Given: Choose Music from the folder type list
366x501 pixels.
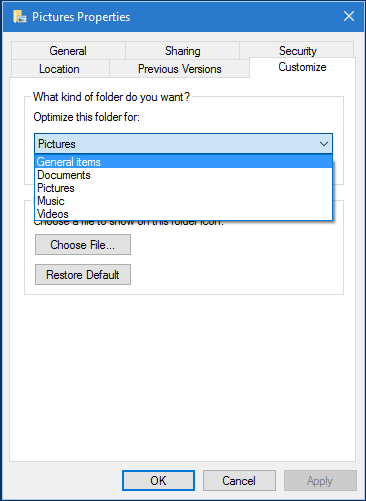Looking at the screenshot, I should pos(183,201).
